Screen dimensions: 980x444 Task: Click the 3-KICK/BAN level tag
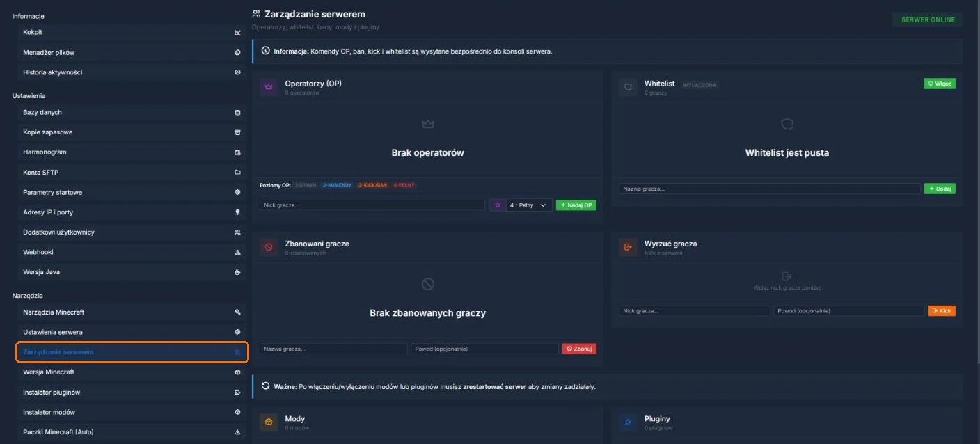coord(372,185)
